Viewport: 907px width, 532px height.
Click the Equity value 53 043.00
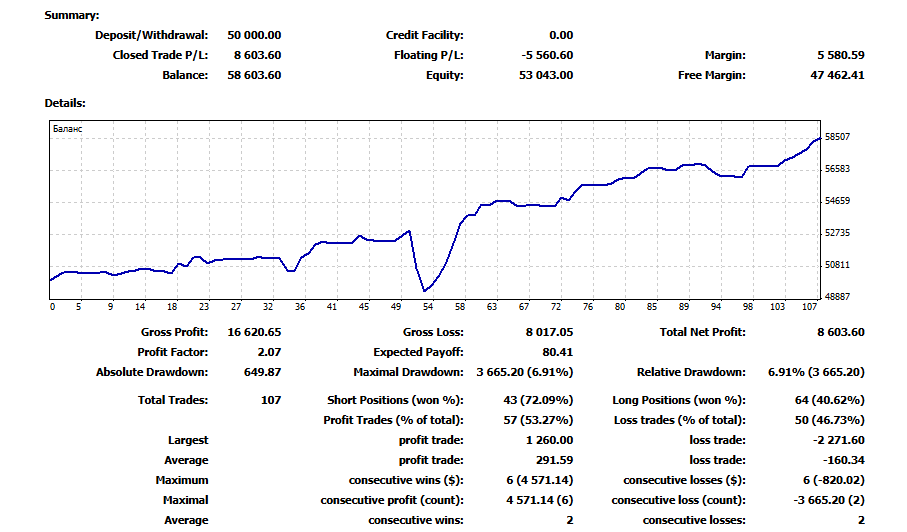pos(546,75)
